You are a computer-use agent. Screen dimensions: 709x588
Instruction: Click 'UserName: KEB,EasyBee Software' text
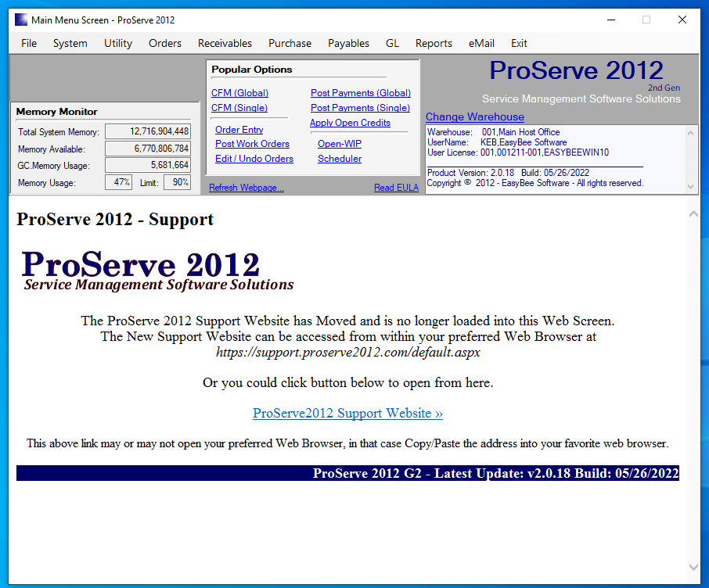[x=496, y=142]
